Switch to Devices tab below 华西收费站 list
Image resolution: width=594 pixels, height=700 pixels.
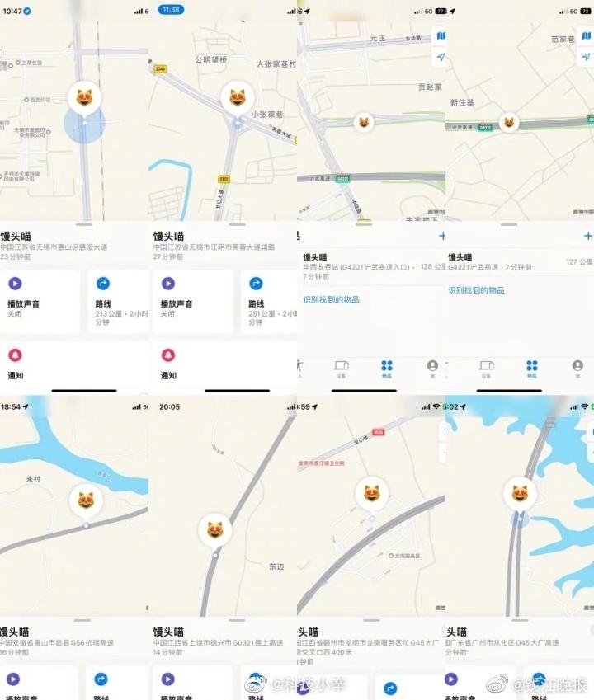[342, 369]
